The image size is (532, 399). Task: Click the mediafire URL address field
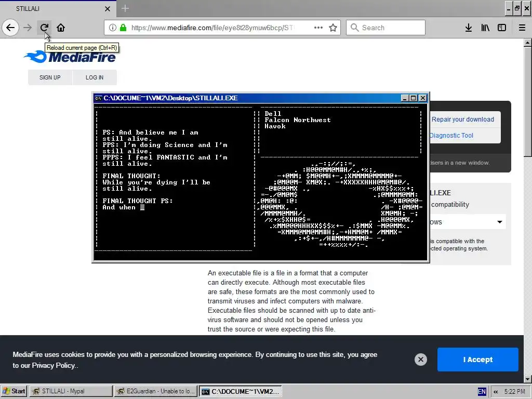(212, 28)
